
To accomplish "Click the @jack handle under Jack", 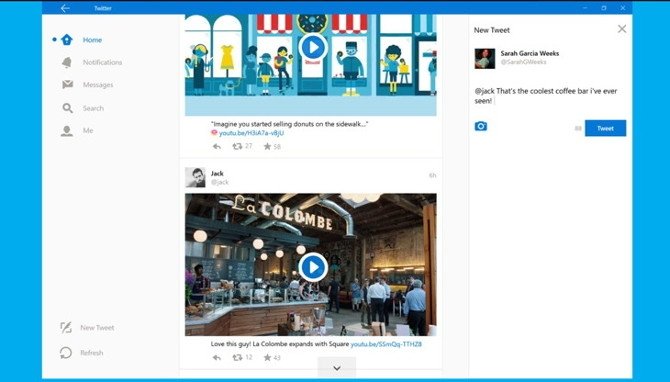I will pos(220,182).
